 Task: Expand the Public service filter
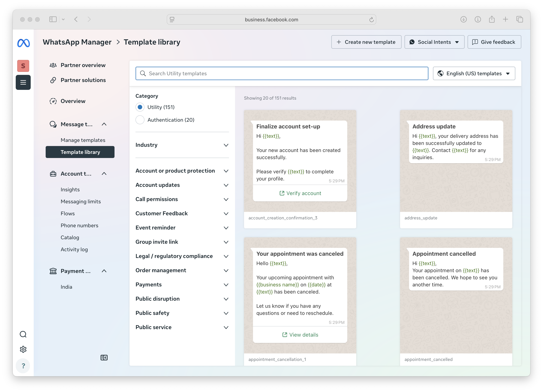pos(182,327)
